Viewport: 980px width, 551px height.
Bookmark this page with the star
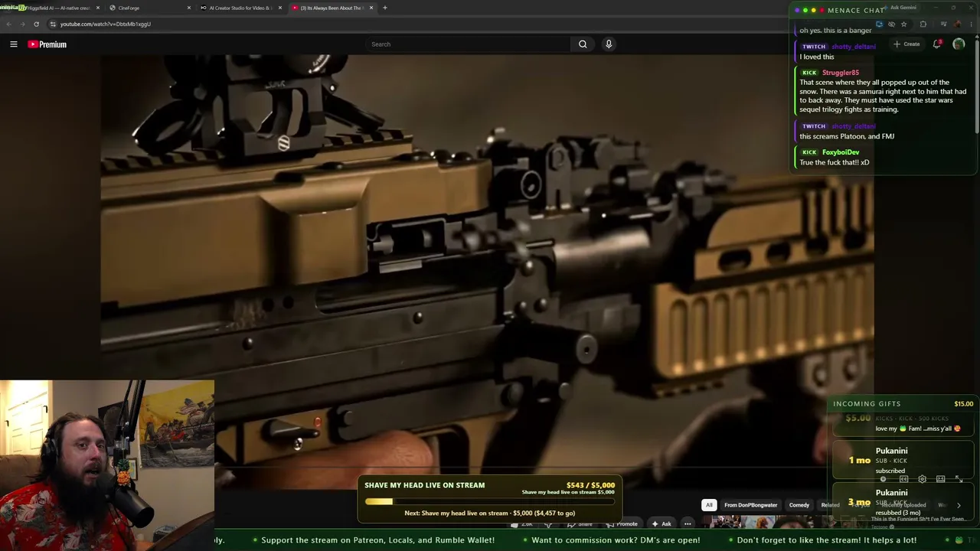[904, 24]
